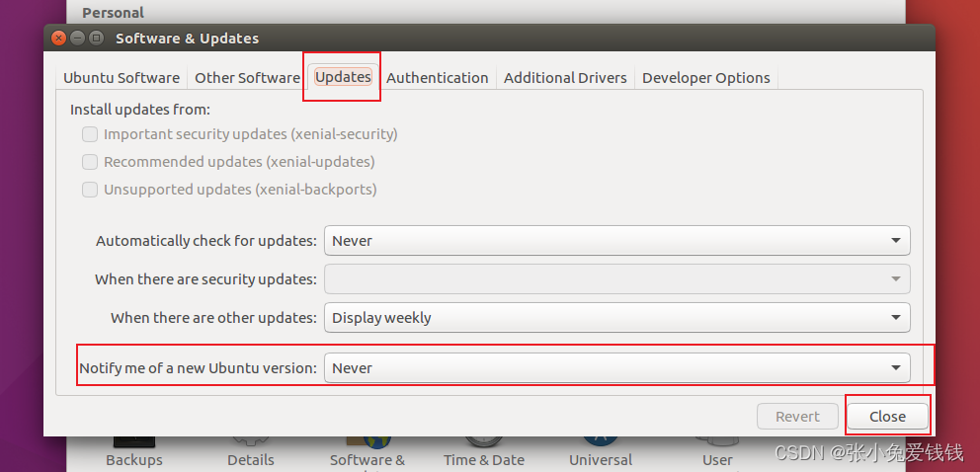Expand the When there are other updates dropdown
The height and width of the screenshot is (472, 980).
616,318
